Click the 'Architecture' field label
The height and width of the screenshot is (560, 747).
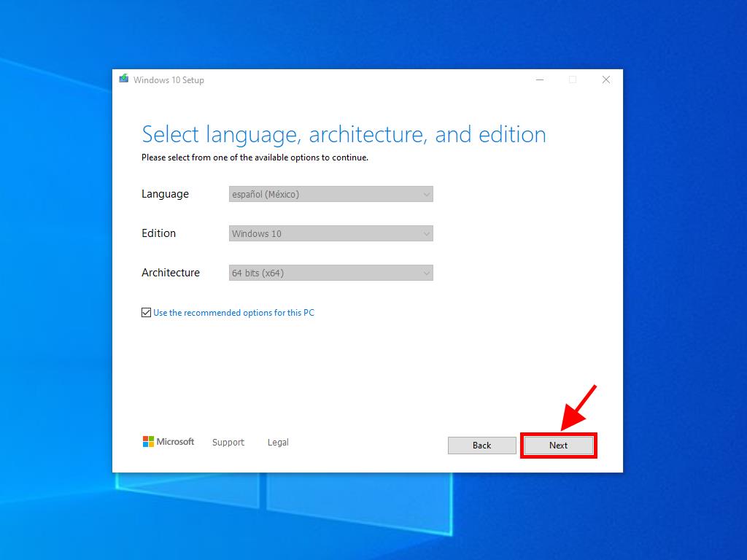pyautogui.click(x=170, y=273)
